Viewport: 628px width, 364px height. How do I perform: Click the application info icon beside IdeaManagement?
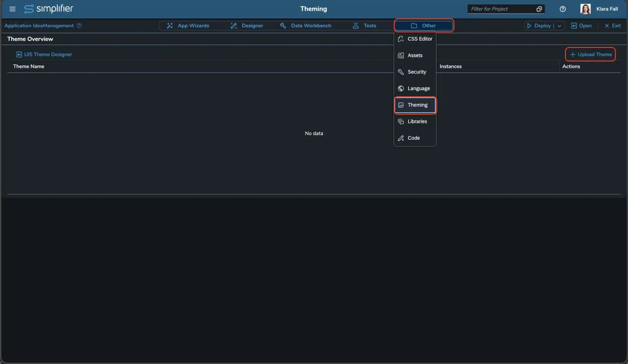79,26
